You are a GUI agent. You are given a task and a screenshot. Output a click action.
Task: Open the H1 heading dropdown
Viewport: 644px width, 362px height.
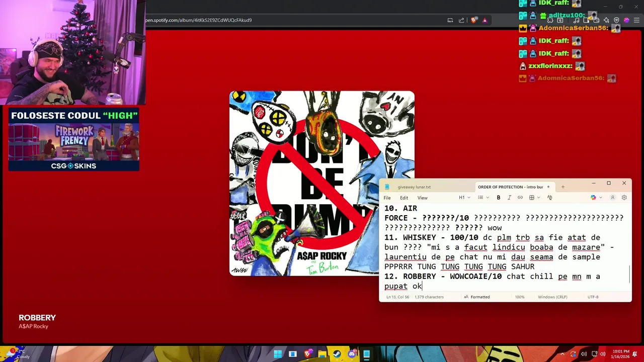(464, 198)
